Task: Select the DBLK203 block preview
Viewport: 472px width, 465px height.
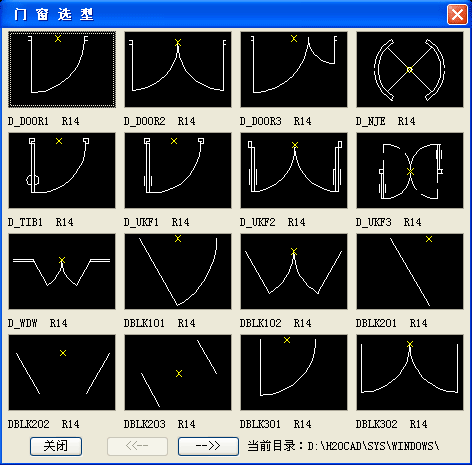Action: [x=178, y=372]
